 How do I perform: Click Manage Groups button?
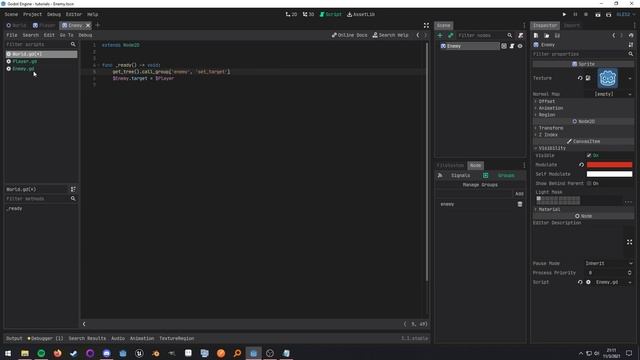480,185
